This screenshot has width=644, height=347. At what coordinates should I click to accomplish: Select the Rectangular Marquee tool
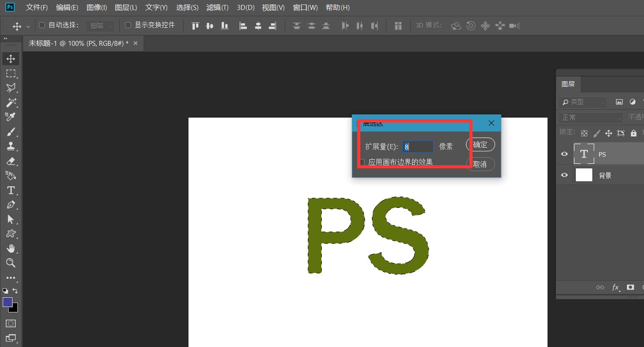11,73
